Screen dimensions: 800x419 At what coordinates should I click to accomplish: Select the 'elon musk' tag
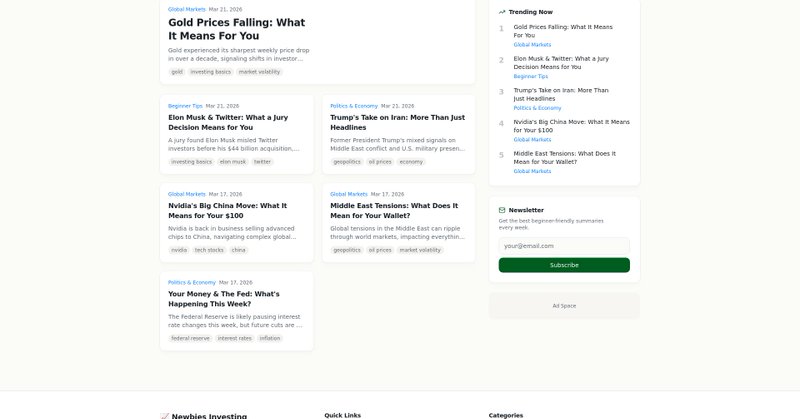click(232, 161)
